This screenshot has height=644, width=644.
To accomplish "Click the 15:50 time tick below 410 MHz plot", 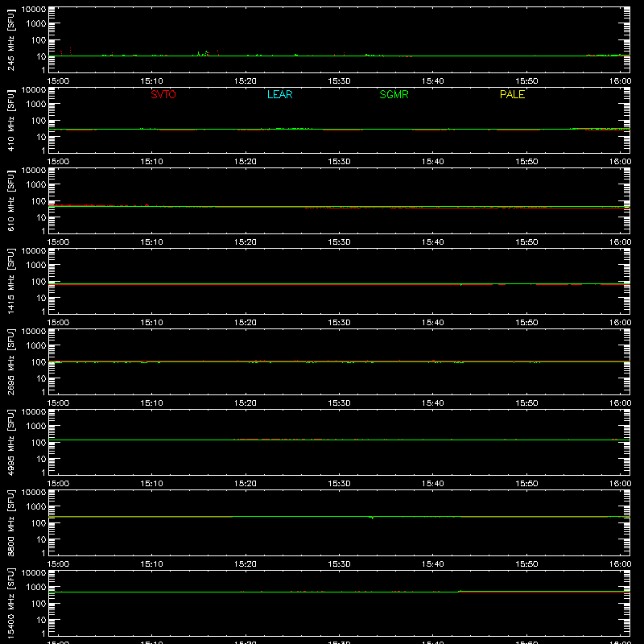I will coord(526,162).
